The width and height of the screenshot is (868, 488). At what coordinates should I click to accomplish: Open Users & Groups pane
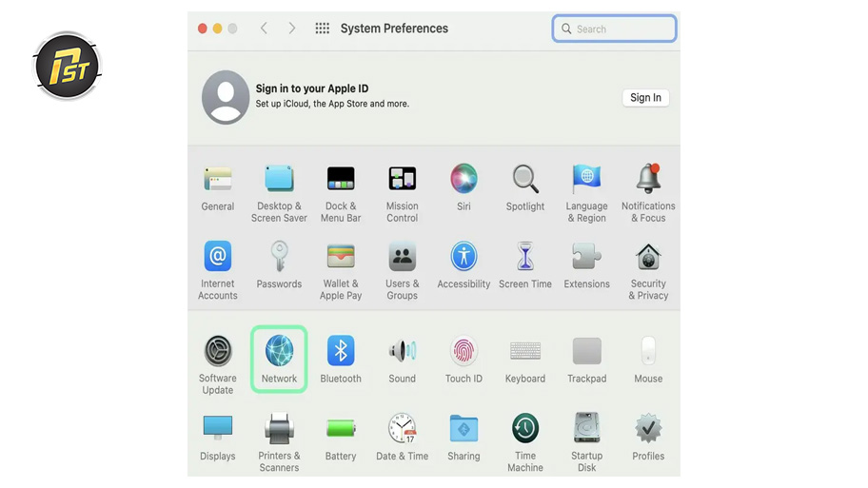pos(402,271)
